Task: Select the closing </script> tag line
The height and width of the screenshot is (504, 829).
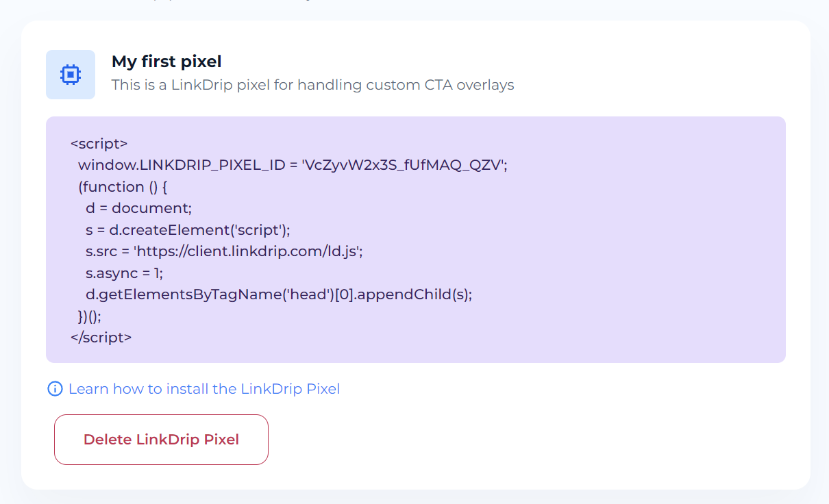Action: 102,337
